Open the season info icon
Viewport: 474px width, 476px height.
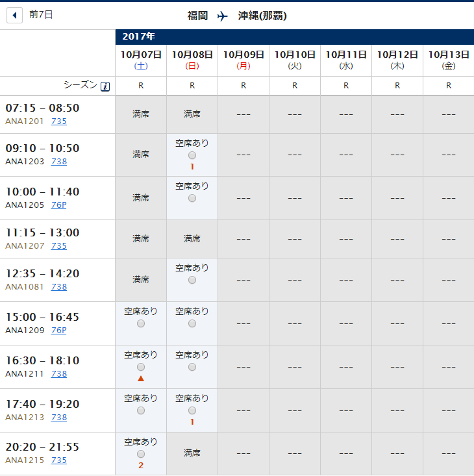pyautogui.click(x=105, y=86)
